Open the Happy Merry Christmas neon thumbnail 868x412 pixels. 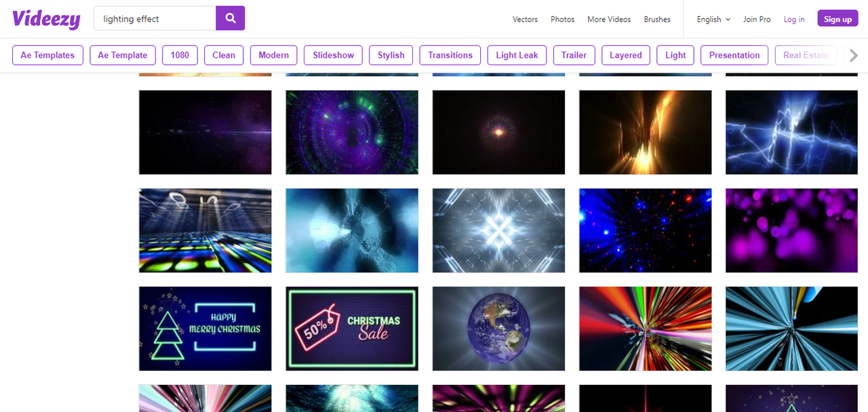click(x=205, y=329)
